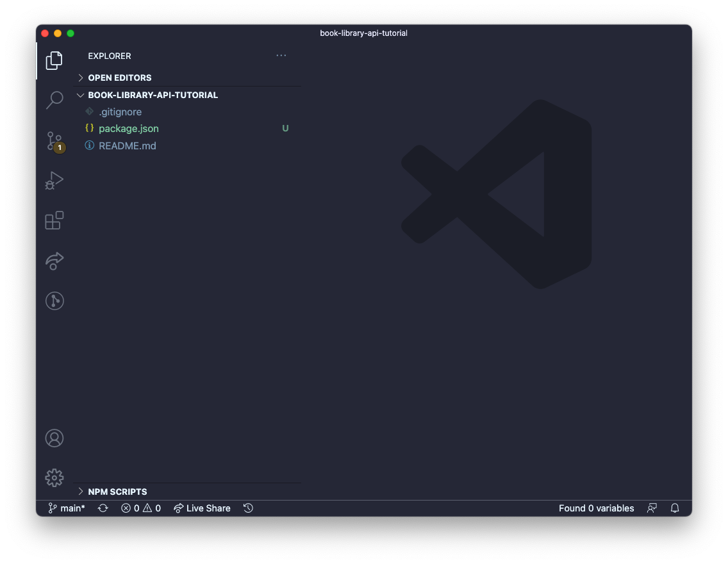
Task: Open the Extensions view icon
Action: tap(54, 220)
